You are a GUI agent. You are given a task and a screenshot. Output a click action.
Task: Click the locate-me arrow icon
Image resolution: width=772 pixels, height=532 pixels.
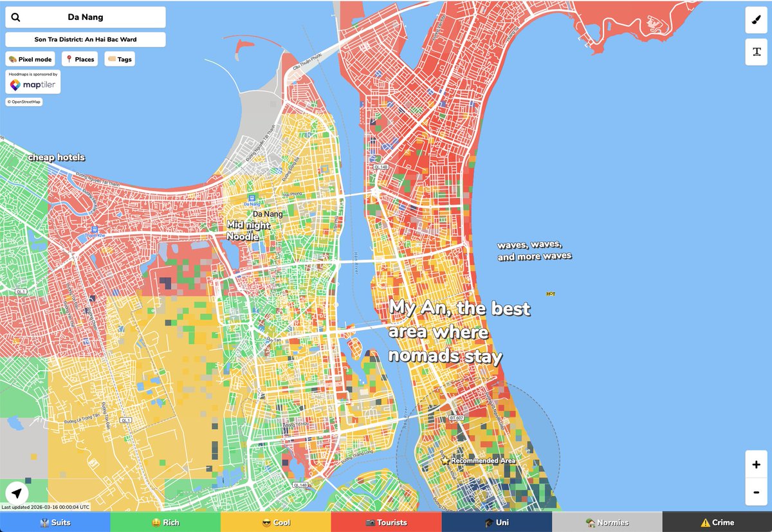[18, 494]
